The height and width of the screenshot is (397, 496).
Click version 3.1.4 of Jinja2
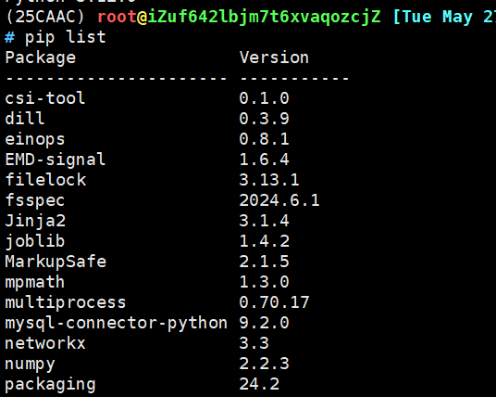264,221
